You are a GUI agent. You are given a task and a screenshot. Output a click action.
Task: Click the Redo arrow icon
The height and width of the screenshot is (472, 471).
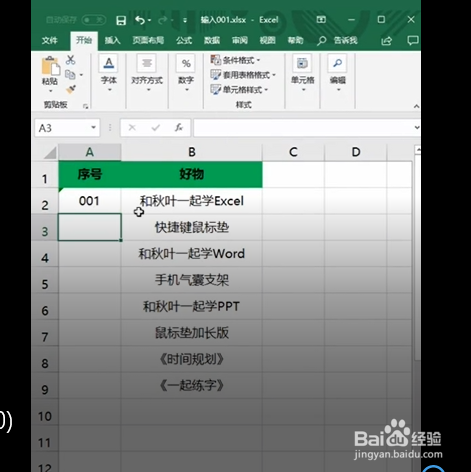(x=163, y=20)
